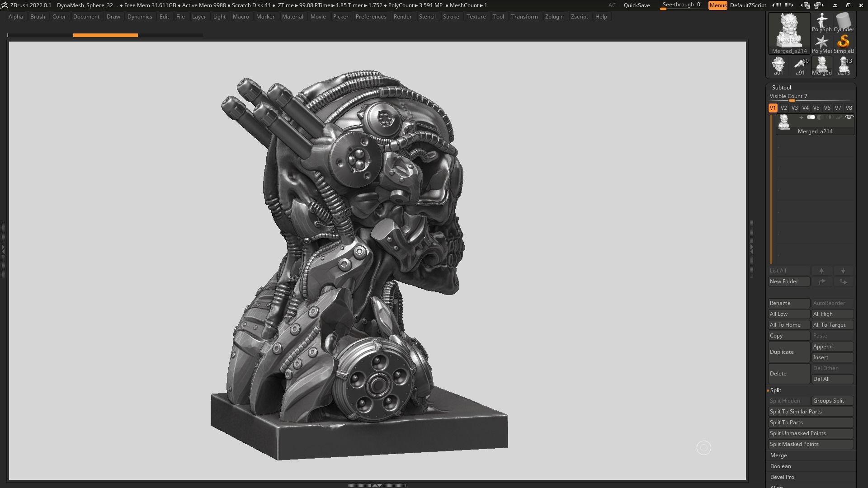Click the Rename subtool button
This screenshot has height=488, width=868.
tap(789, 303)
